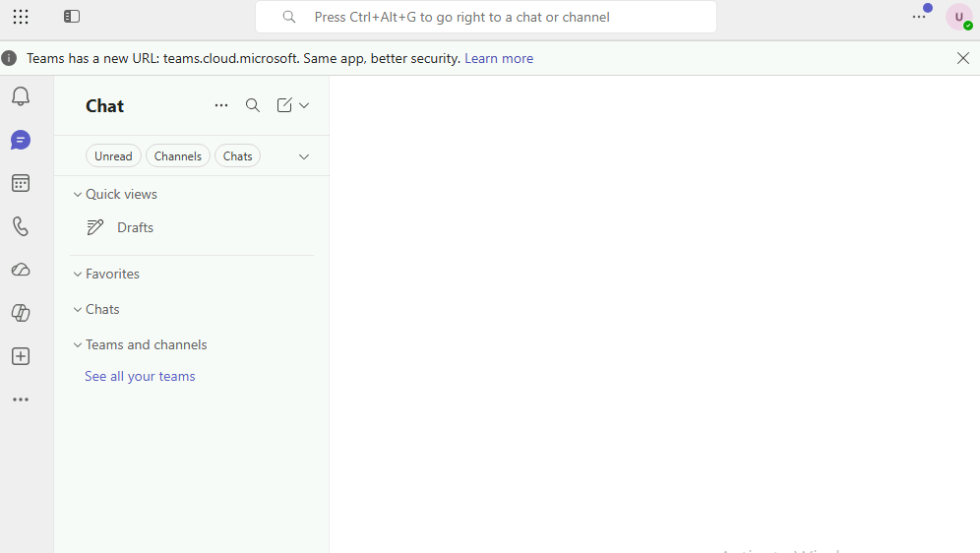Select the Chat icon in left rail

click(21, 140)
